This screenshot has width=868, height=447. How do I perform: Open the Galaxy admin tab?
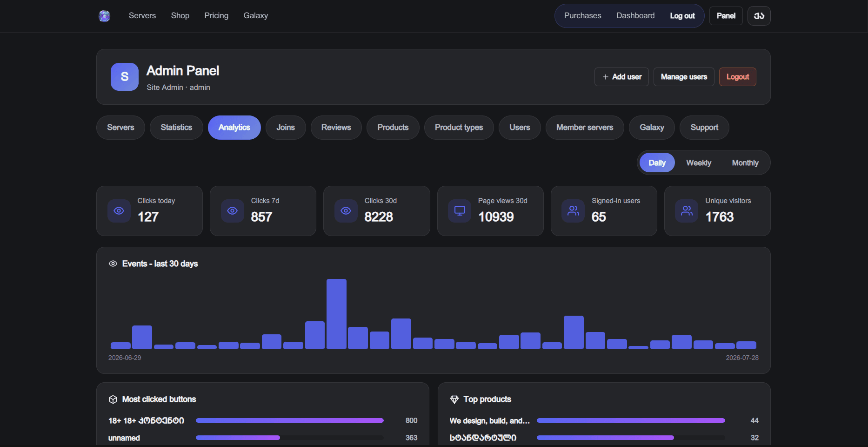652,128
